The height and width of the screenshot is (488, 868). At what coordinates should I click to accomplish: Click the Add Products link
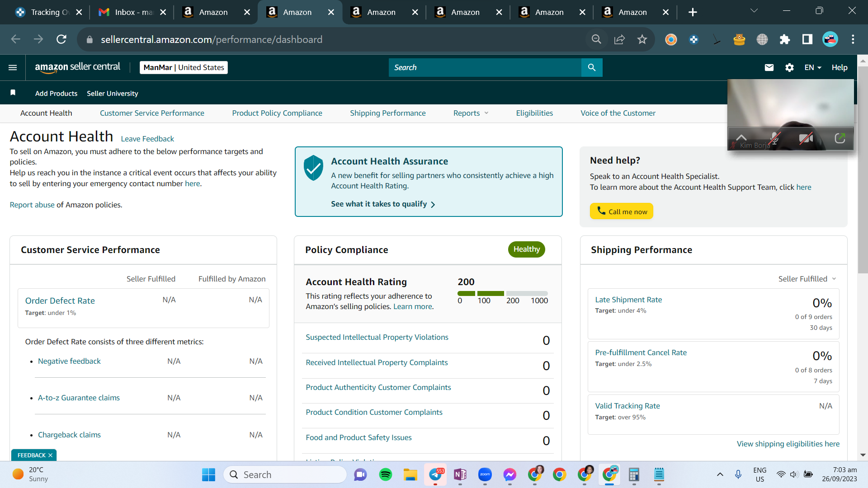coord(56,93)
